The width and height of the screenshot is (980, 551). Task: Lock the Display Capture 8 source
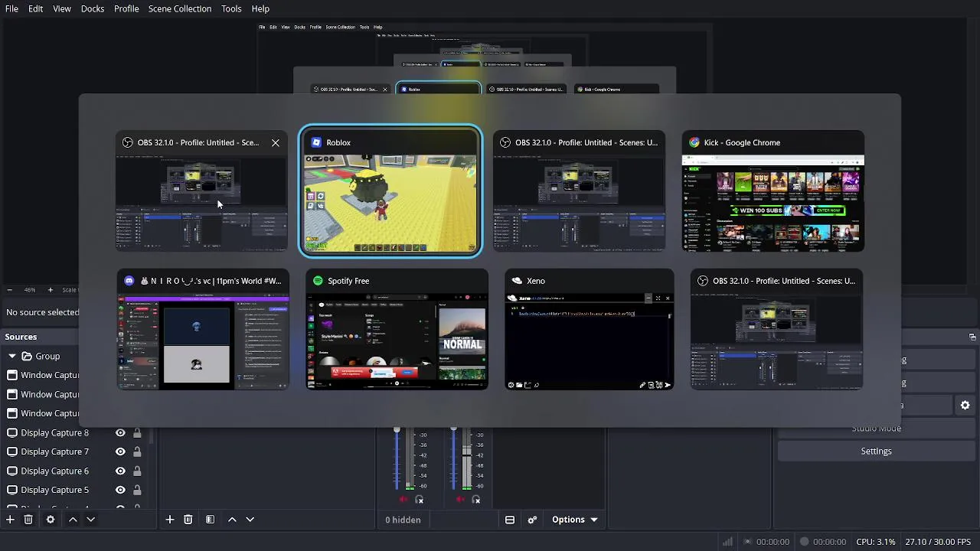click(x=137, y=432)
